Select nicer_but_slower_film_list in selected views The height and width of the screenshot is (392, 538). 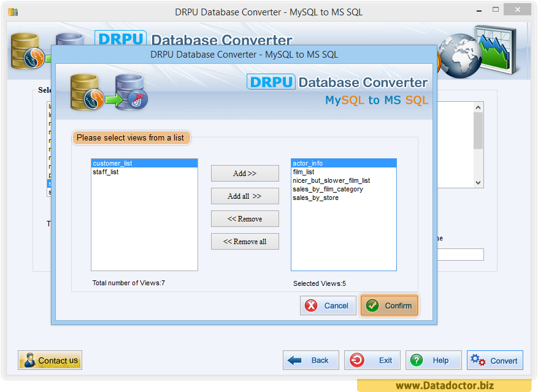tap(344, 180)
